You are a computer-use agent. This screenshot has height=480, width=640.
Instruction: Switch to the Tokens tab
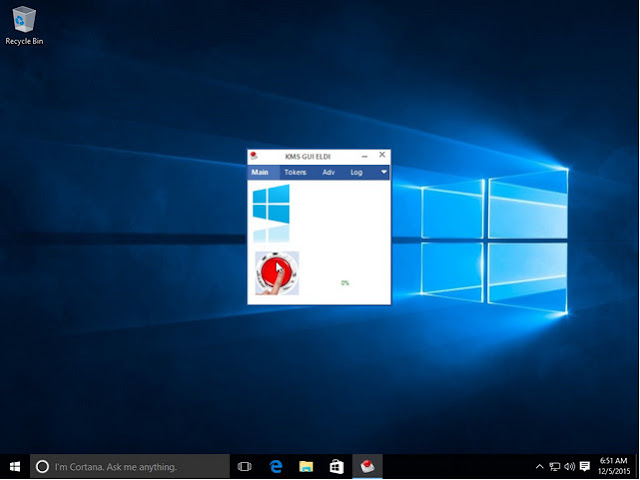(x=295, y=172)
